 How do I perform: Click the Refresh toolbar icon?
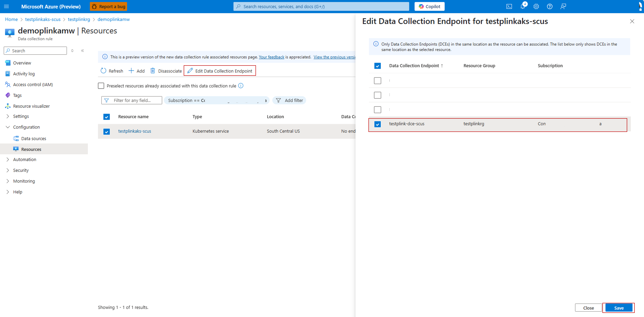[x=103, y=71]
